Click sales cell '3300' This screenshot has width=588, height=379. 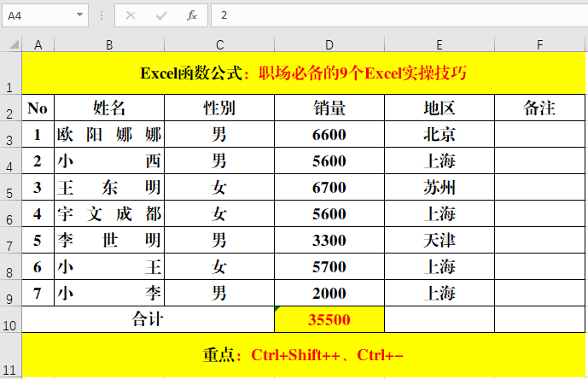pos(329,240)
